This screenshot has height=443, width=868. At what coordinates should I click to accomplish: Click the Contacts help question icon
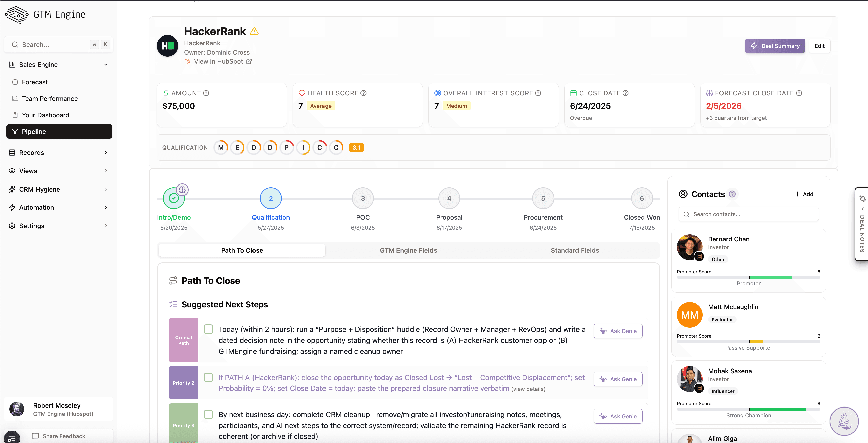click(732, 194)
